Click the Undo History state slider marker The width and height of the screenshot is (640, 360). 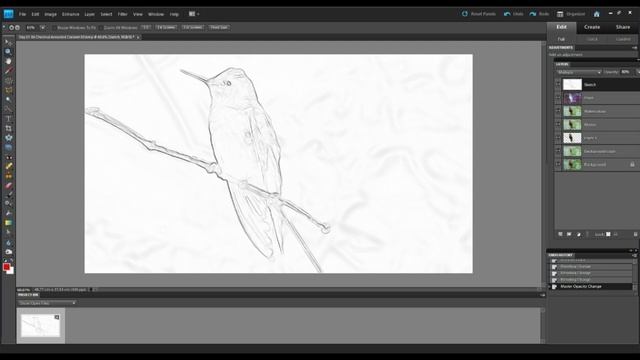(549, 287)
